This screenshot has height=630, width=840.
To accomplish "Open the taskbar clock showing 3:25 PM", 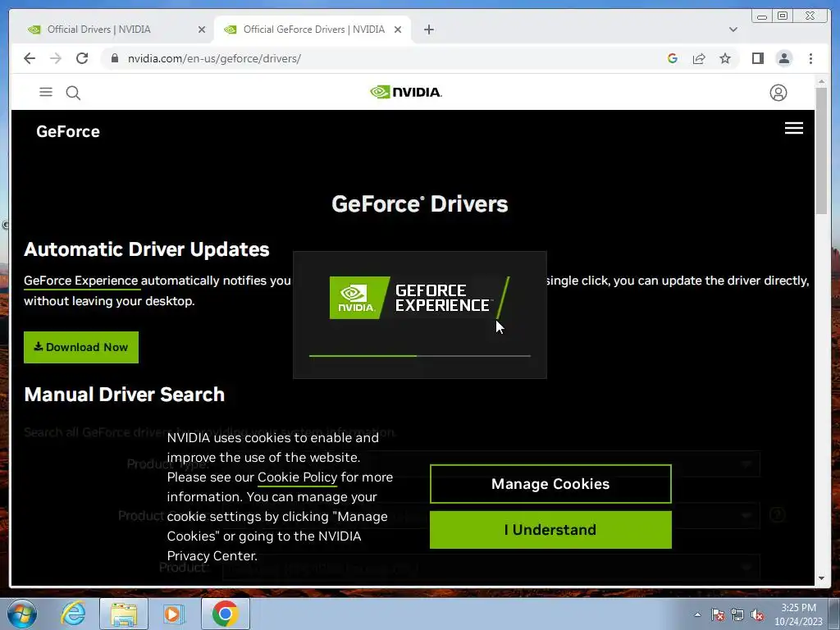I will pos(798,614).
